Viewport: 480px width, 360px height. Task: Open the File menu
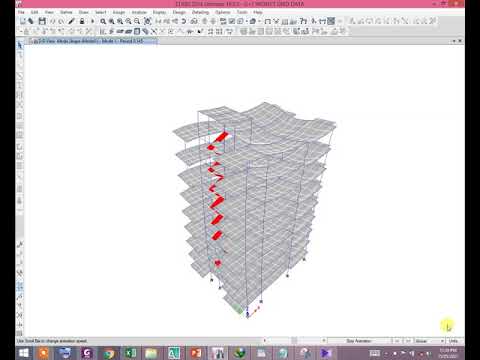tap(21, 12)
